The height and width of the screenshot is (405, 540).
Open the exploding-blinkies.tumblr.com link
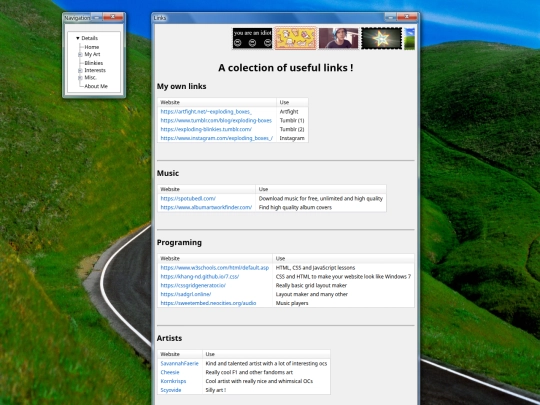click(206, 129)
